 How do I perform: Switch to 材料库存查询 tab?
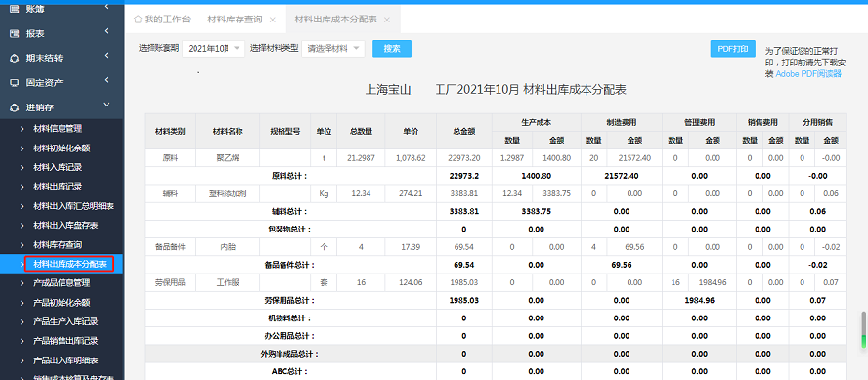(235, 20)
